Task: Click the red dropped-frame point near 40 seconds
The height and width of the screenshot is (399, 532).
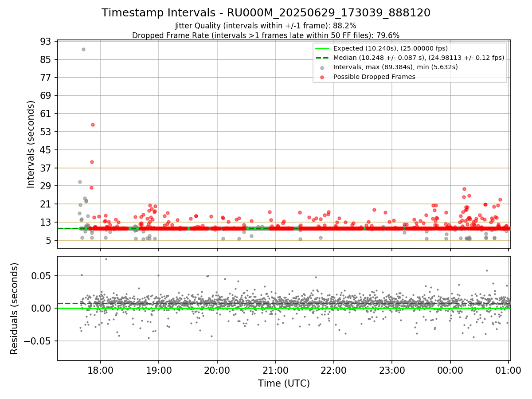Action: (92, 162)
